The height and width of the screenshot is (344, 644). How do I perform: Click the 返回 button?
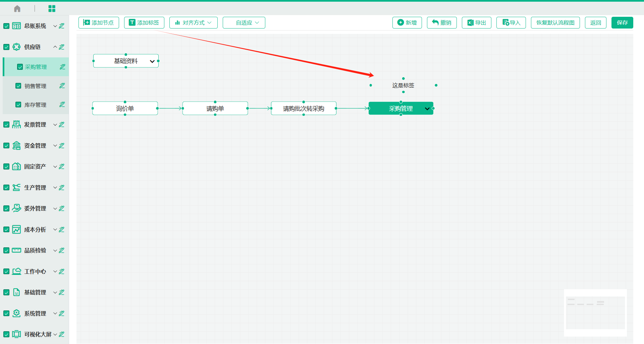(x=596, y=22)
